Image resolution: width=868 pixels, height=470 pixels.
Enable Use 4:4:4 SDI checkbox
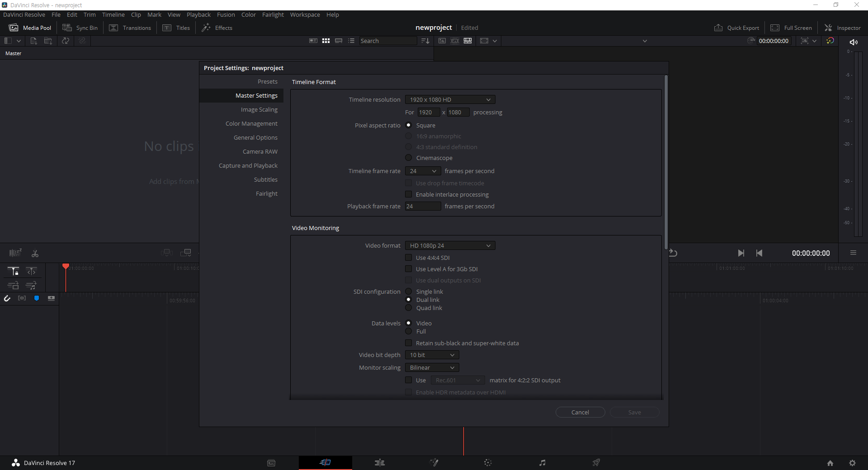(x=409, y=258)
